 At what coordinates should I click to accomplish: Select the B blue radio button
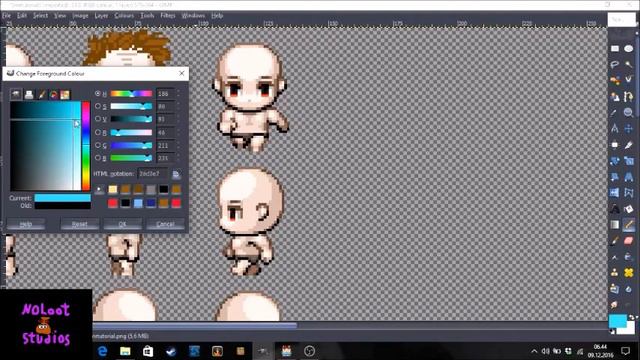point(98,158)
